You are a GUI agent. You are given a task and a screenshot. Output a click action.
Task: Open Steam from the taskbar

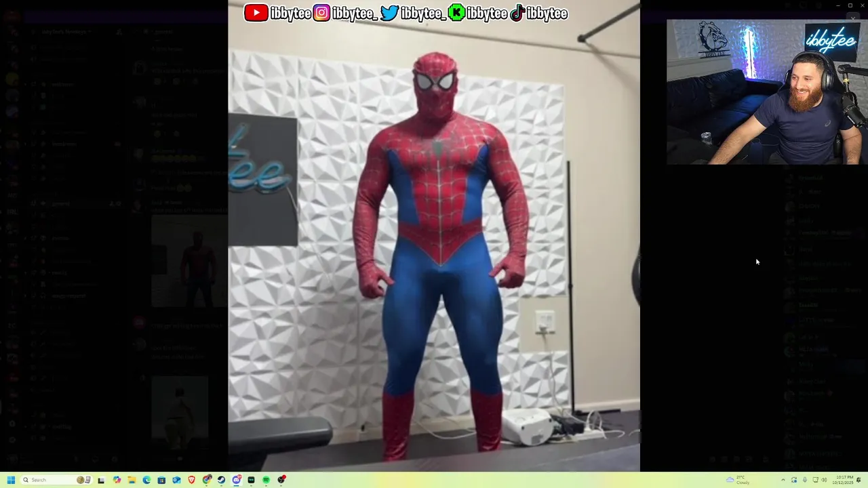pos(221,480)
